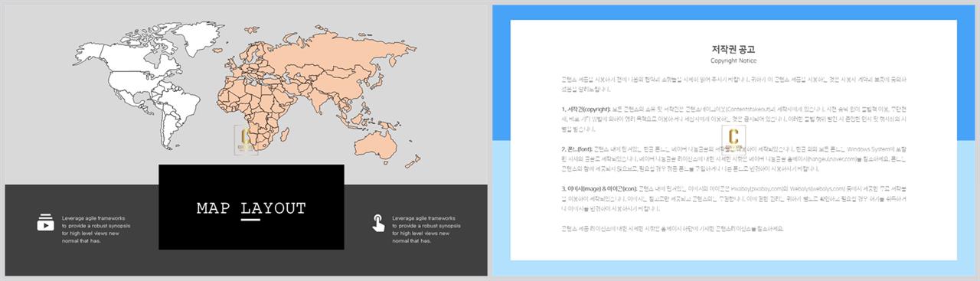Select the Copyright Notice subtitle
980x281 pixels.
point(733,60)
